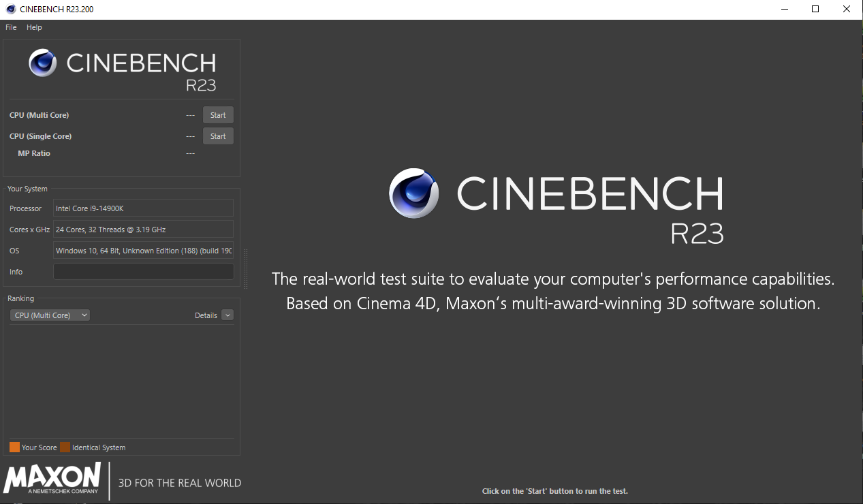Start the CPU (Multi Core) test
Screen dimensions: 863x504
tap(218, 115)
